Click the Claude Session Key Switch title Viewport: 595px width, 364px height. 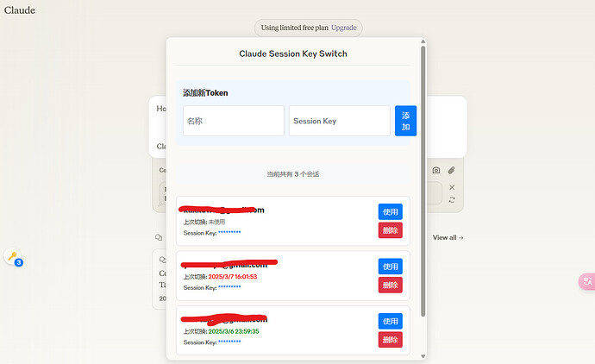[x=293, y=53]
